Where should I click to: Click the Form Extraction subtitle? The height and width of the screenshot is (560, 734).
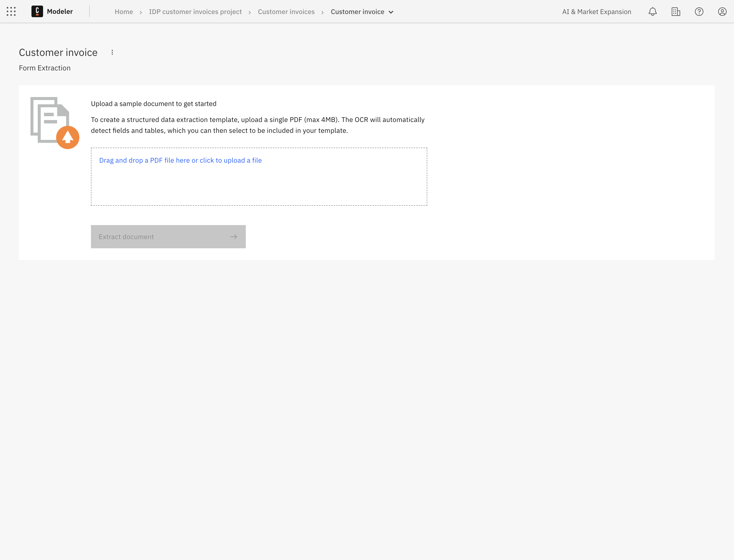[45, 68]
